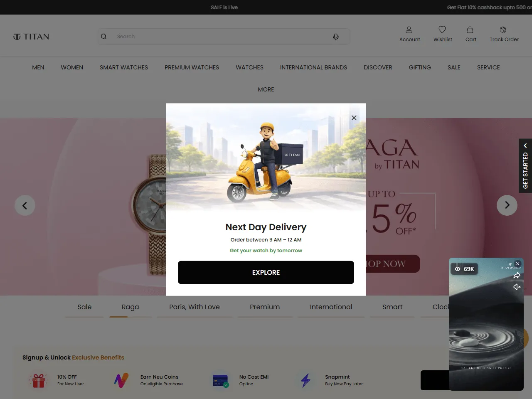Open the PREMIUM WATCHES menu
This screenshot has width=532, height=399.
click(192, 67)
